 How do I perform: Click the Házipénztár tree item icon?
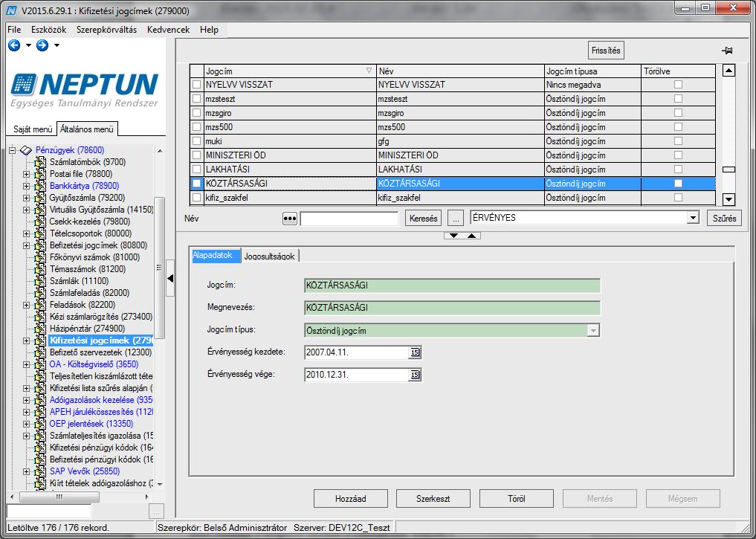coord(40,329)
